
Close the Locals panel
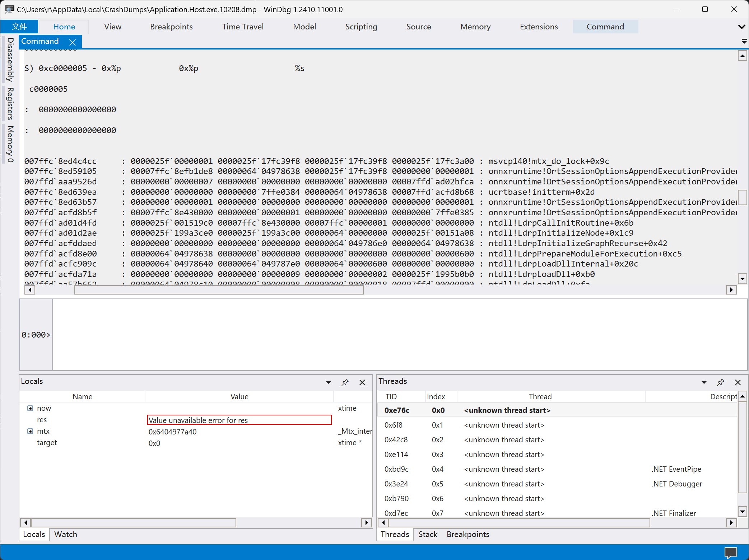point(362,382)
